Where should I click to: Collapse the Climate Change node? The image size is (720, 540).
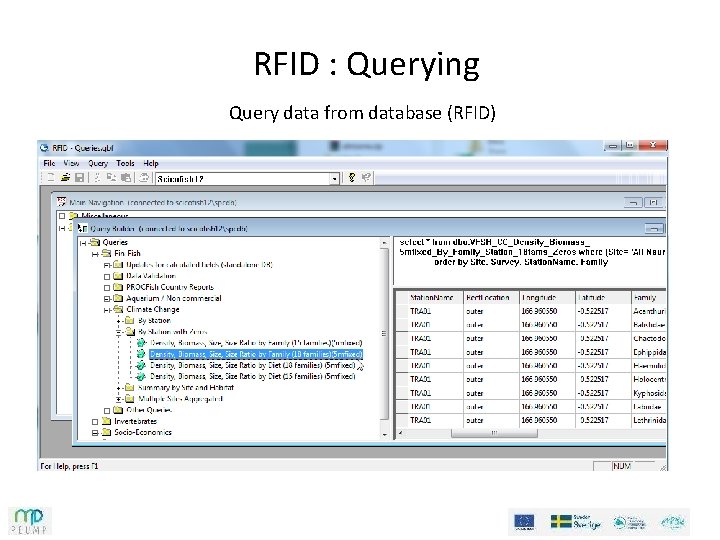coord(107,310)
